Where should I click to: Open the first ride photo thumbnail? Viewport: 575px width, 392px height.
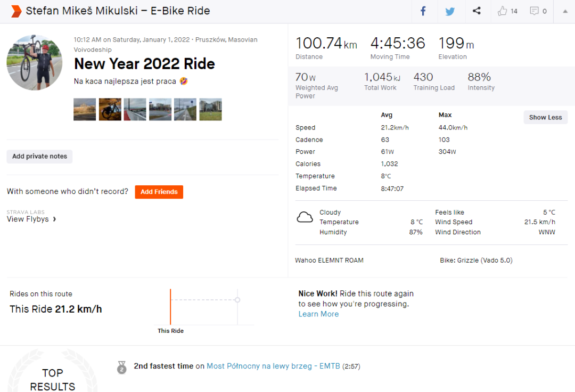click(85, 109)
